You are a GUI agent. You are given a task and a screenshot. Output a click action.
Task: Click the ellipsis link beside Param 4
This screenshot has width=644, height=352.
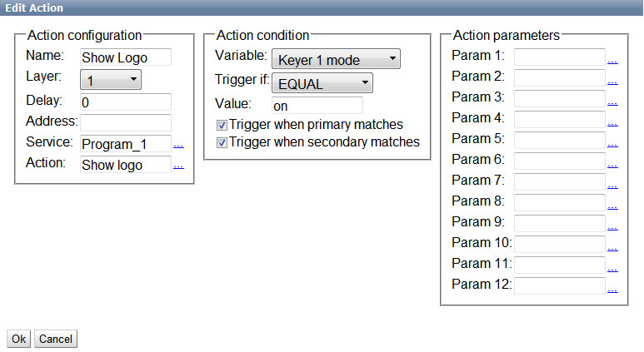coord(612,123)
